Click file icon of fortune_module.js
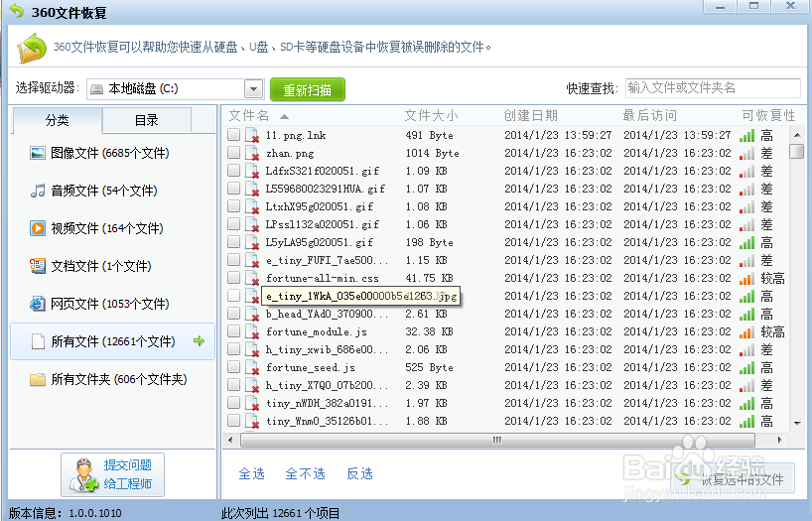The width and height of the screenshot is (812, 521). click(x=252, y=331)
